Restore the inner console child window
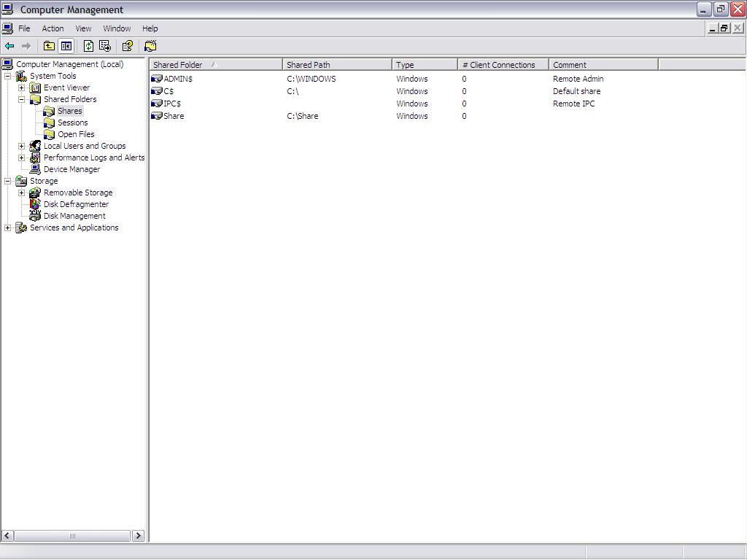 coord(724,28)
